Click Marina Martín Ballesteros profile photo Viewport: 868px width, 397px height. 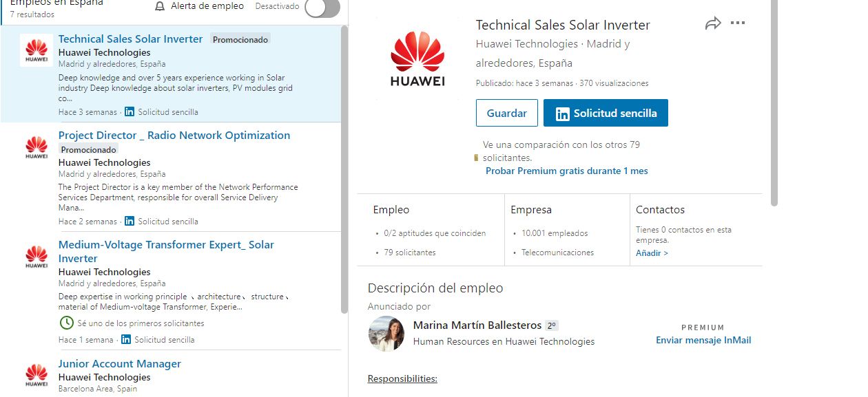pyautogui.click(x=386, y=334)
